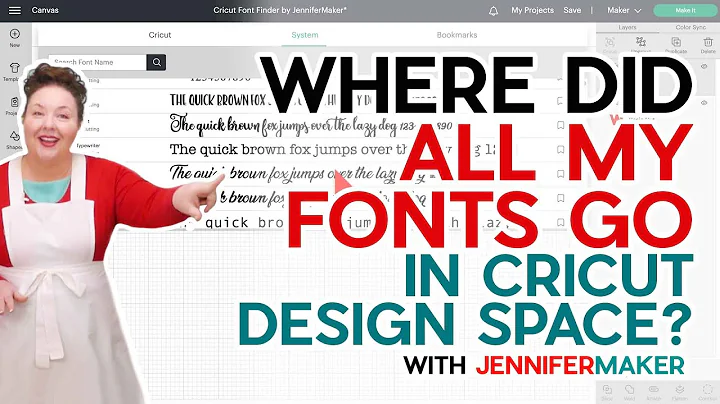
Task: Click the green Make It button
Action: (685, 10)
